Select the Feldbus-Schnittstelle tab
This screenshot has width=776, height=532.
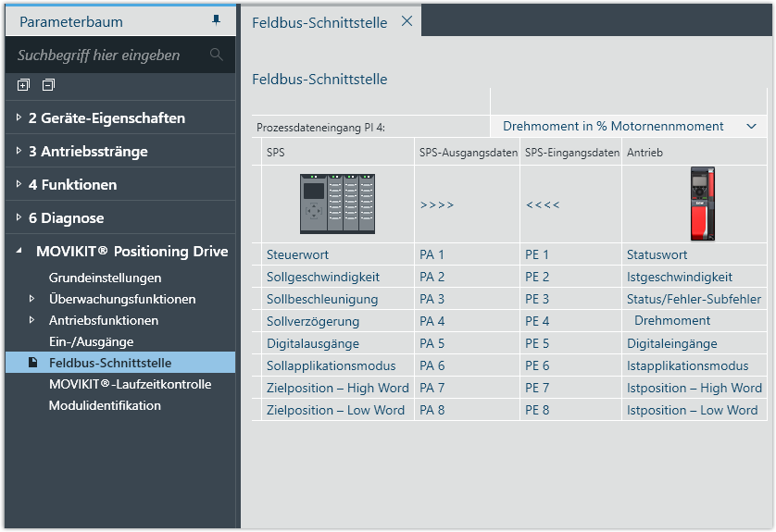319,22
